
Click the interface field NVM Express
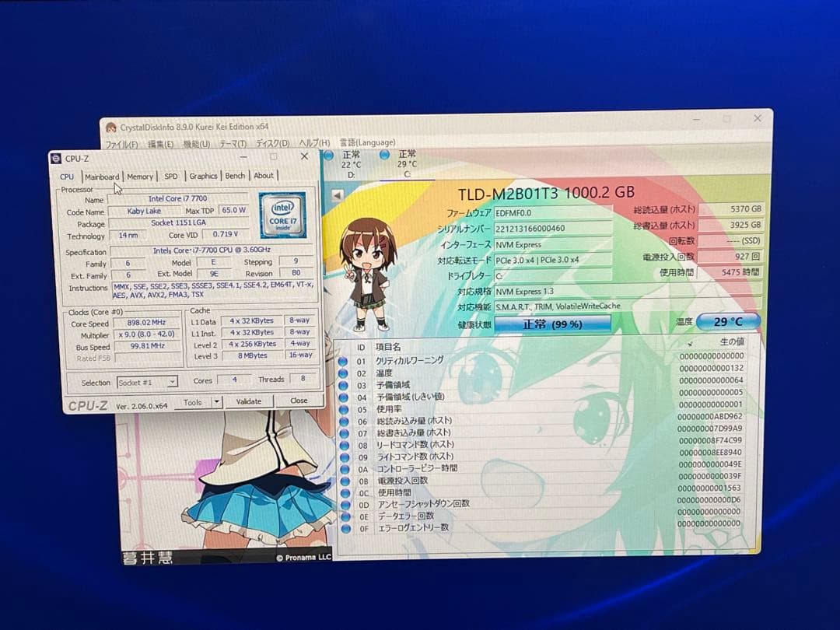pos(553,244)
